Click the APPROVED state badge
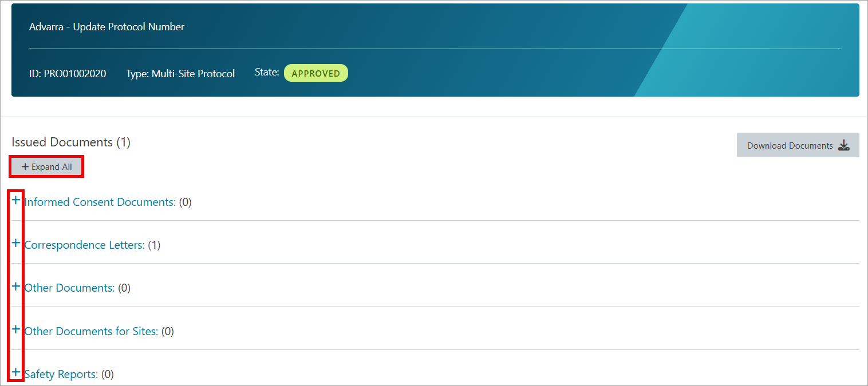The height and width of the screenshot is (386, 868). coord(316,73)
